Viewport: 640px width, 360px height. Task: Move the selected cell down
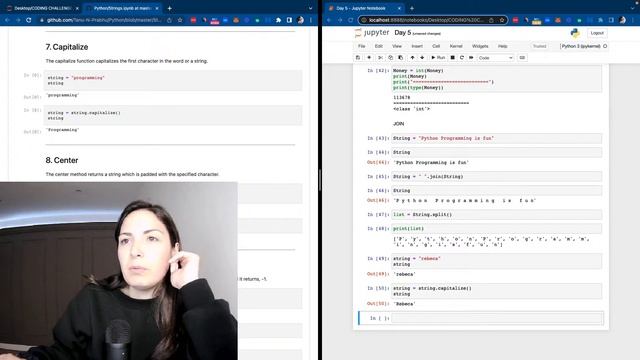[x=422, y=58]
